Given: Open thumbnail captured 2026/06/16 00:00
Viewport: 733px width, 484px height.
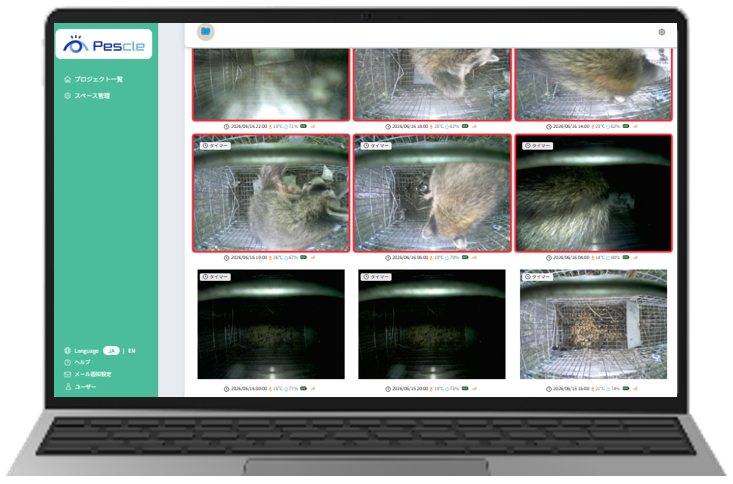Looking at the screenshot, I should point(271,324).
